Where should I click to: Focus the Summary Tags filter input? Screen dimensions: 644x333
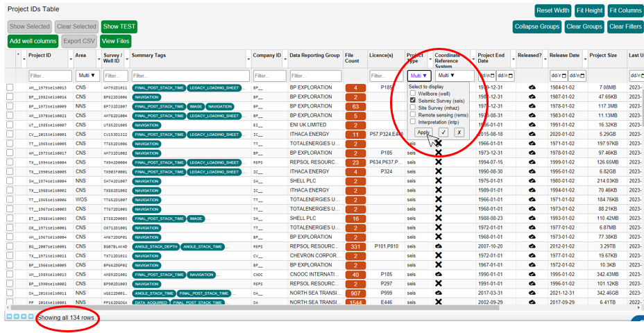click(191, 76)
